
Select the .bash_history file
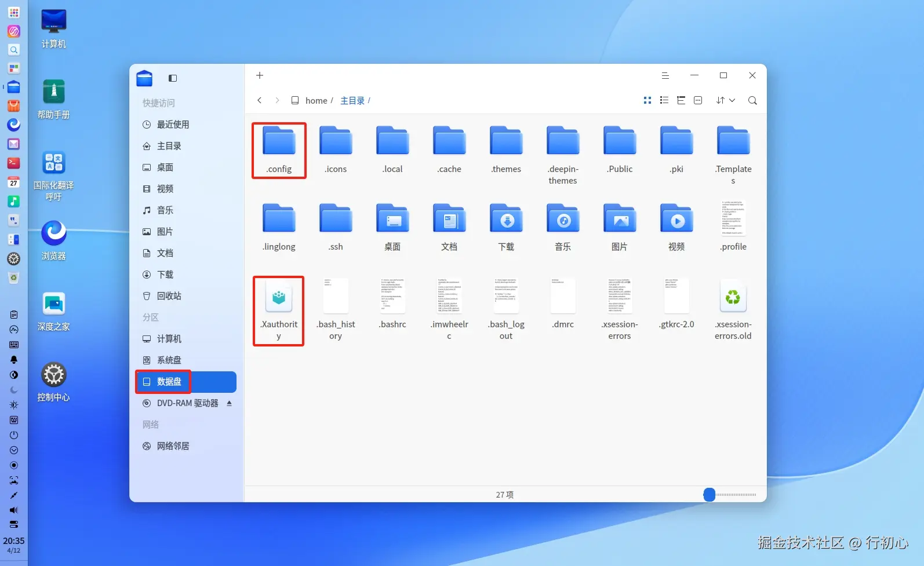point(336,310)
